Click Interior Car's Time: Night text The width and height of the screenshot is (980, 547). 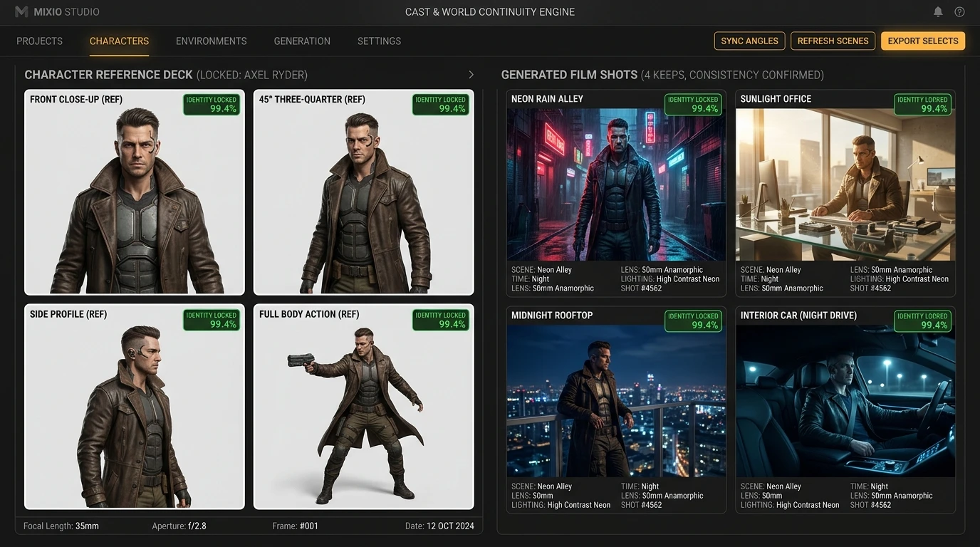(x=869, y=486)
